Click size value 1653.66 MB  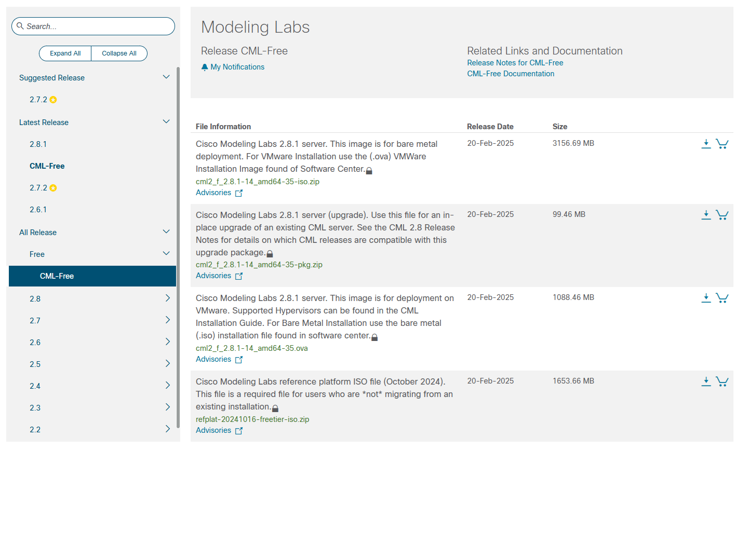(x=573, y=381)
